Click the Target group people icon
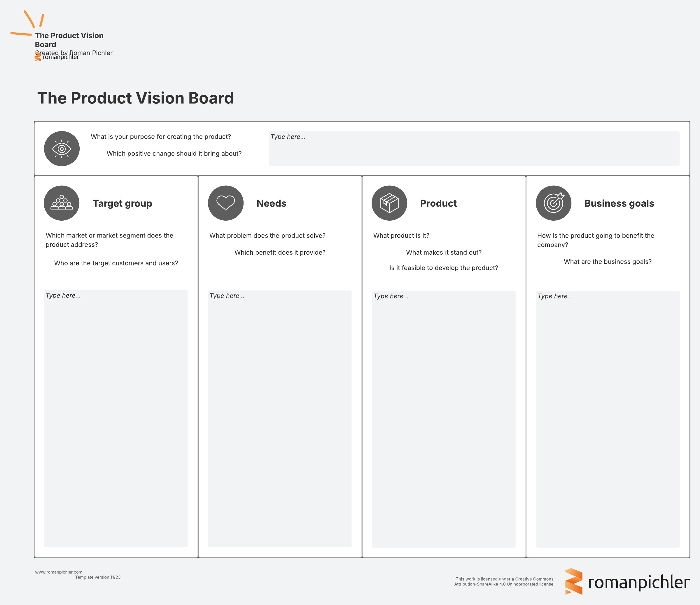700x605 pixels. pos(62,203)
